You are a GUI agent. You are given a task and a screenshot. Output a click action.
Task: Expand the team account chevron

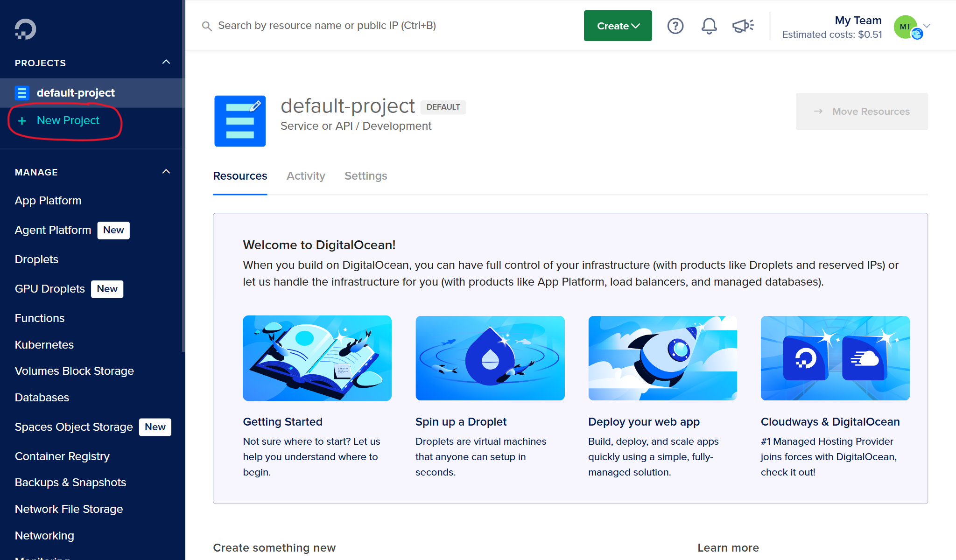[927, 26]
